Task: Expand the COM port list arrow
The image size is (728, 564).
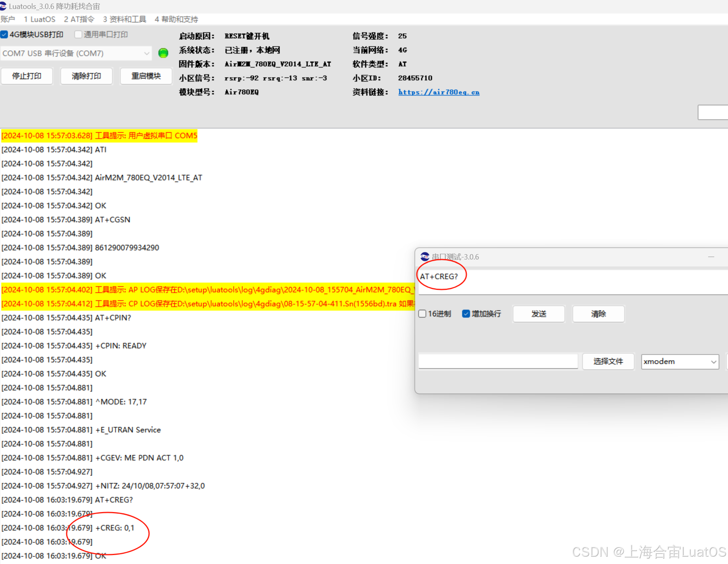Action: 147,53
